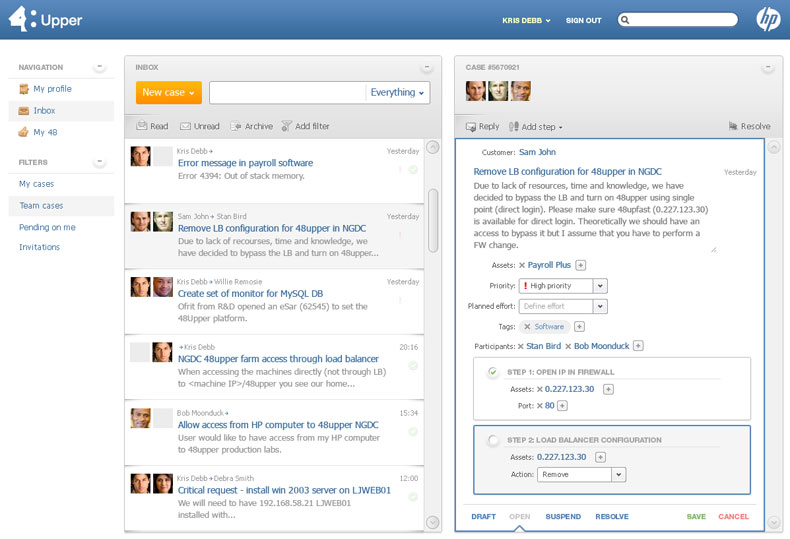
Task: Open the Add step dropdown
Action: [x=536, y=127]
